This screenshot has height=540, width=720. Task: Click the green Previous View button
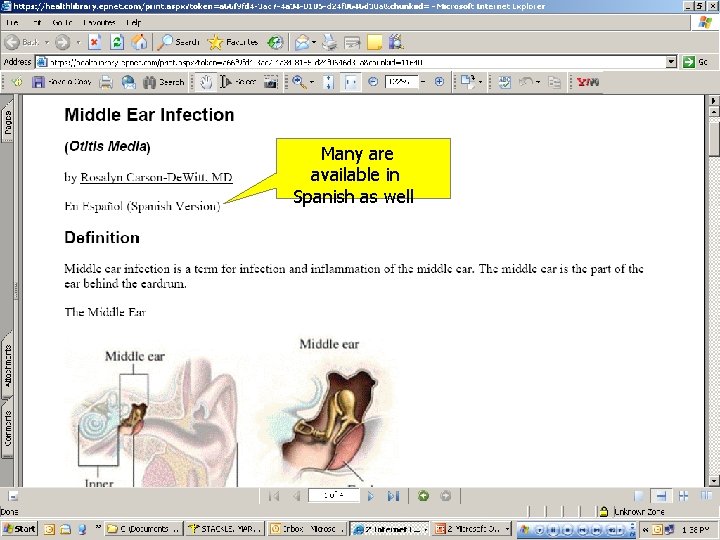(x=423, y=496)
